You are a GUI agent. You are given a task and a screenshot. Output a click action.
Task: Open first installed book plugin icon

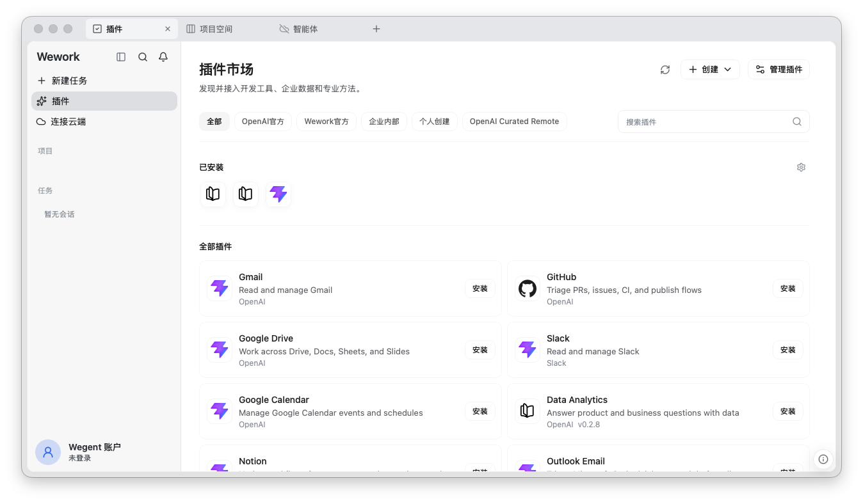pyautogui.click(x=213, y=194)
